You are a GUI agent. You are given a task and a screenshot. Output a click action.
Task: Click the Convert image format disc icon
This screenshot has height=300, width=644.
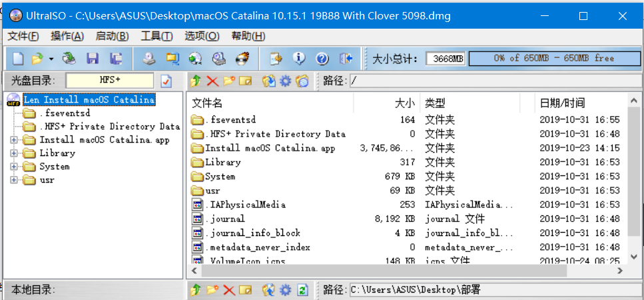tap(195, 59)
